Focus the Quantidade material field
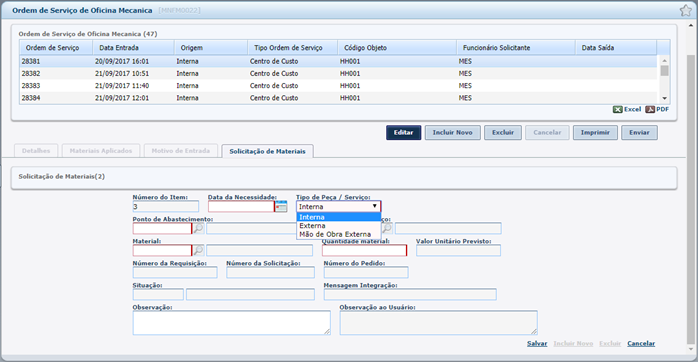The height and width of the screenshot is (362, 698). pyautogui.click(x=364, y=250)
